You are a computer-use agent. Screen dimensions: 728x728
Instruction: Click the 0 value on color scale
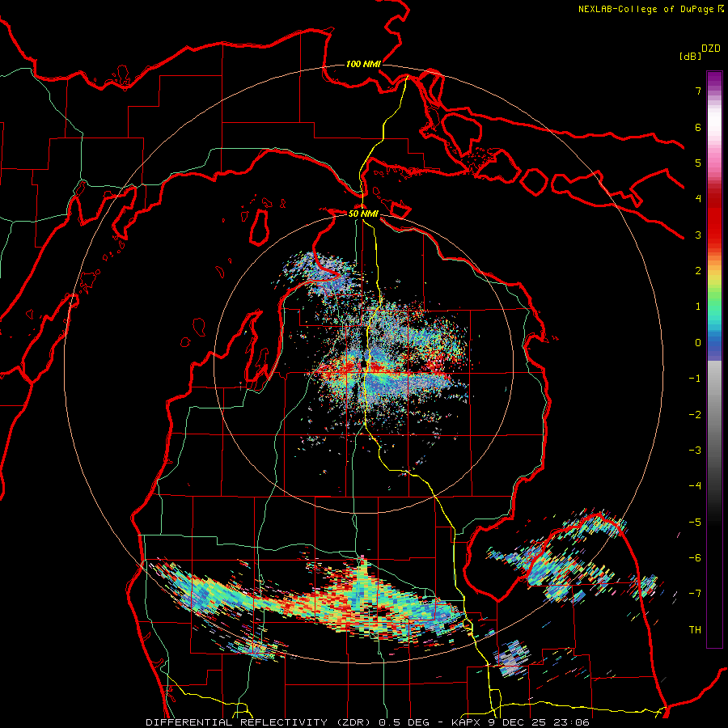(x=698, y=343)
